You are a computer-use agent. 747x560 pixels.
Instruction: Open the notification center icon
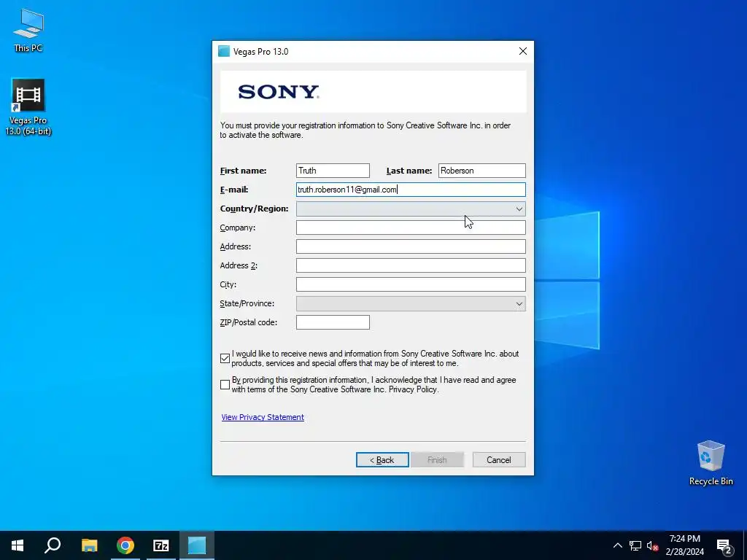724,545
